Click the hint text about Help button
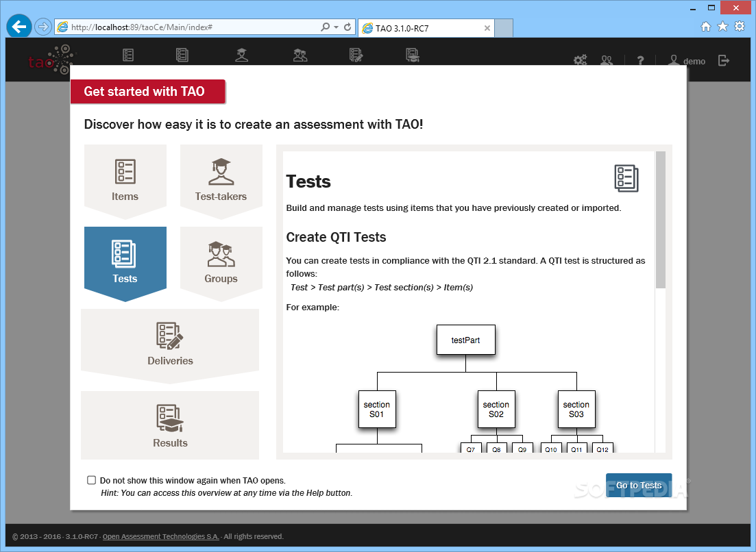 (x=227, y=492)
